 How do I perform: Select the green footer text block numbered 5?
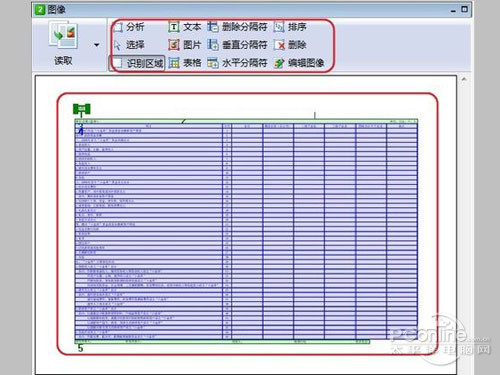coord(222,341)
